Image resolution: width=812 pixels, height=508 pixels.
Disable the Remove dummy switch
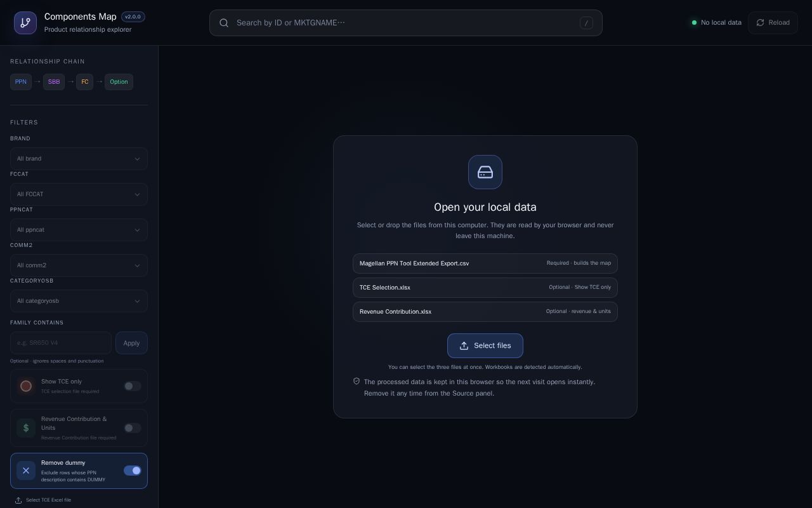133,471
